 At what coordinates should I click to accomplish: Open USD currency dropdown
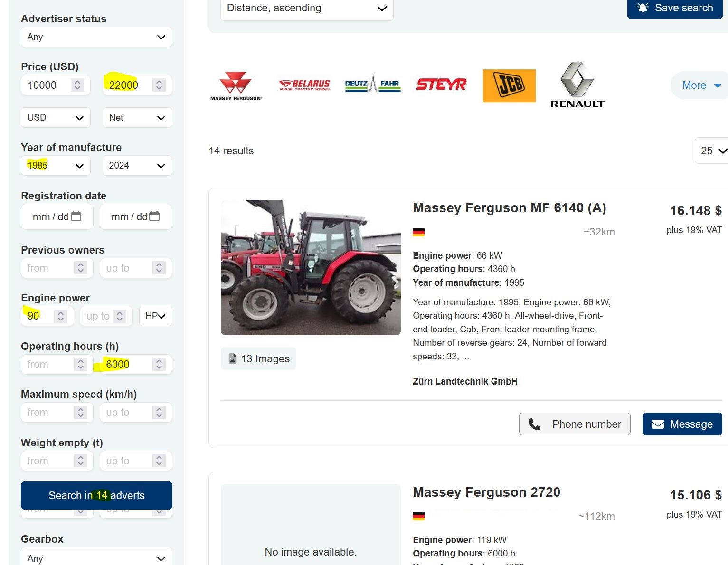tap(56, 118)
